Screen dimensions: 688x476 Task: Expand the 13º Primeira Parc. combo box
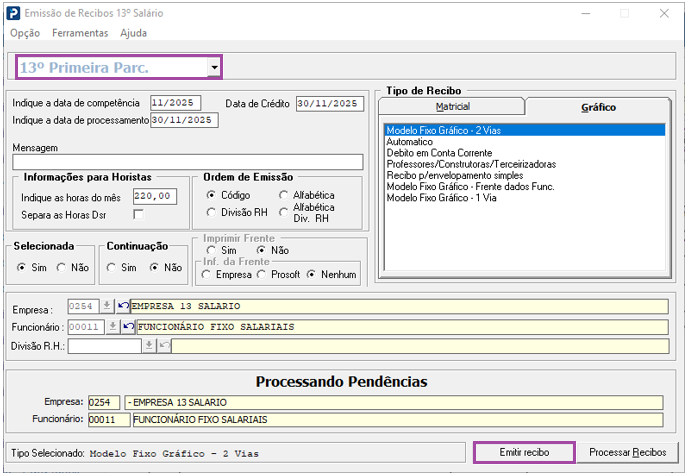[x=214, y=68]
